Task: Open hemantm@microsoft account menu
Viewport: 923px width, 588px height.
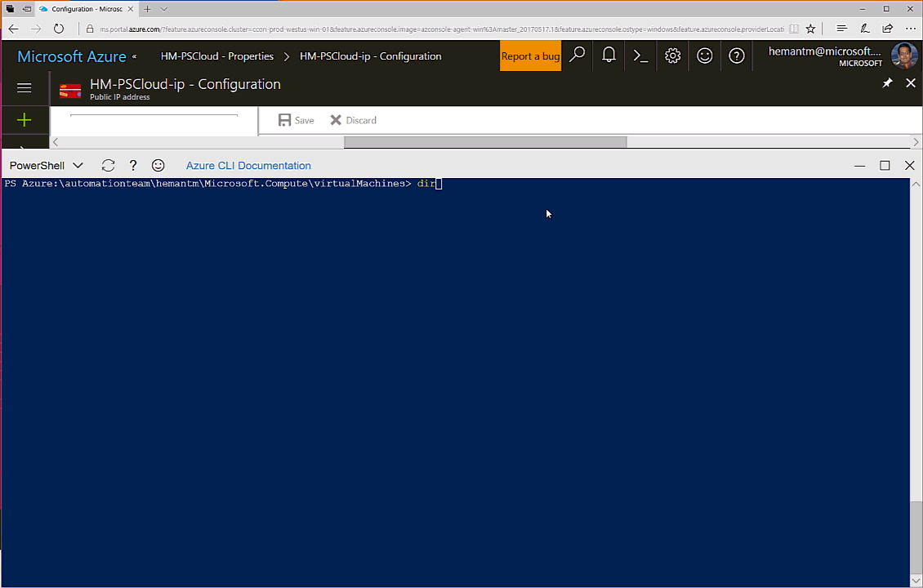Action: click(825, 56)
